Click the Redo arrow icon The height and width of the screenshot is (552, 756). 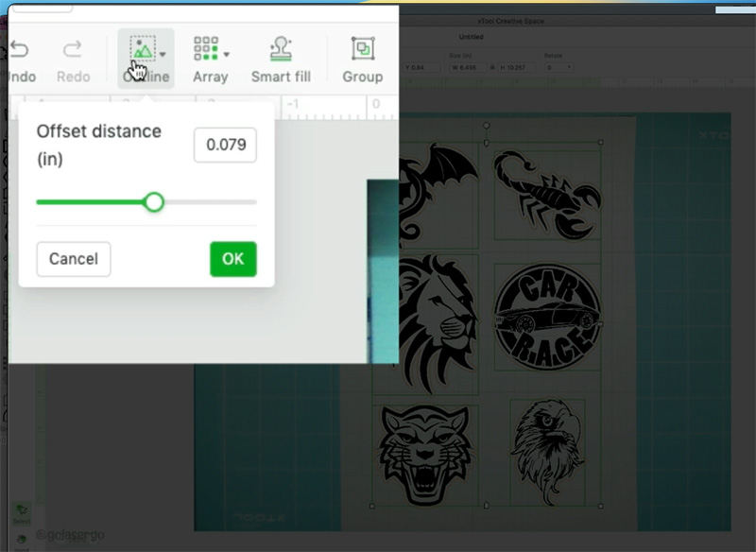(x=72, y=49)
